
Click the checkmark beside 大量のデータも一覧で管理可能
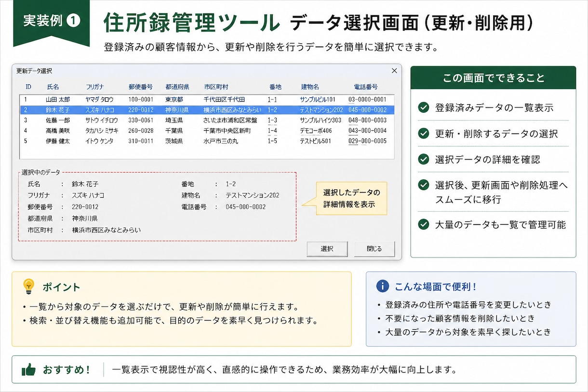pos(424,224)
